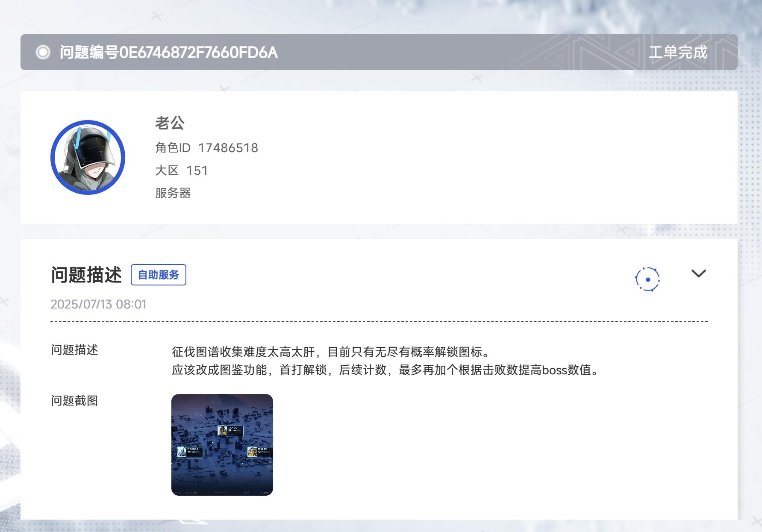Click the 角色ID 17486518 line
Image resolution: width=762 pixels, height=532 pixels.
(207, 148)
